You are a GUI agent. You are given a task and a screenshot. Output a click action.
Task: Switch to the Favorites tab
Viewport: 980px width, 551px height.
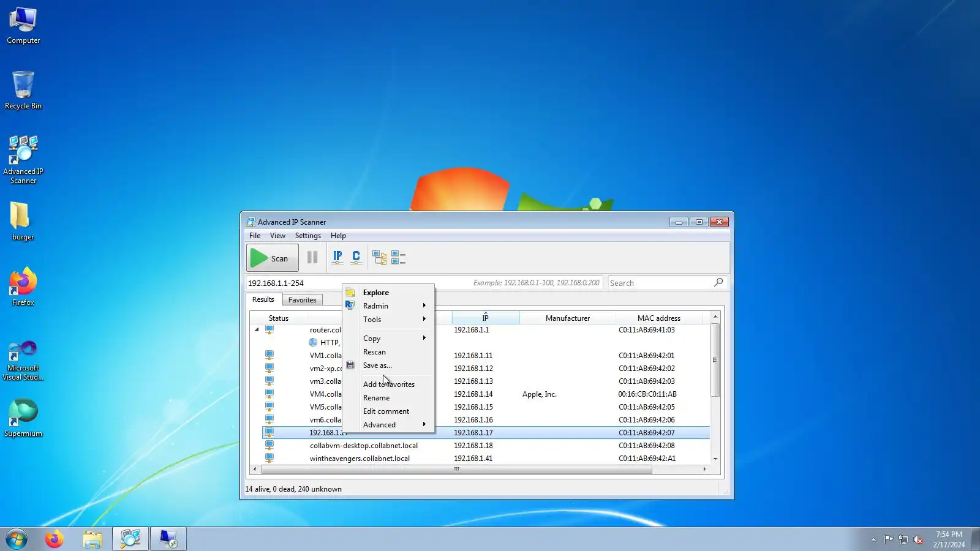303,300
